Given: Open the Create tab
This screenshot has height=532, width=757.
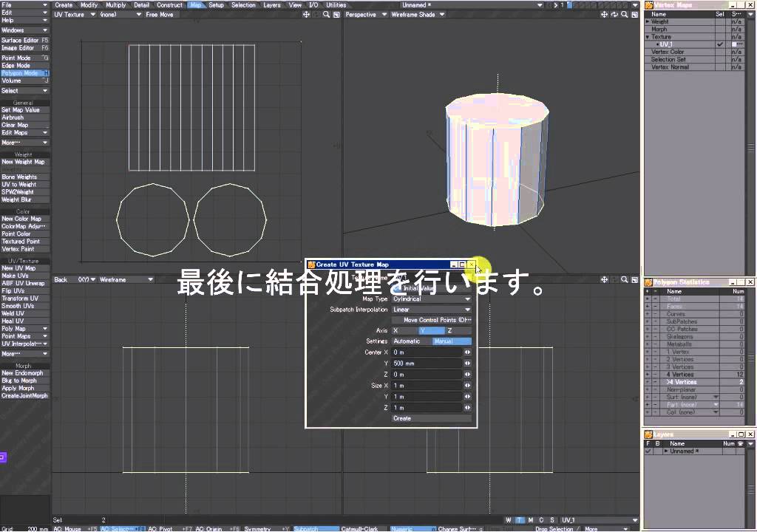Looking at the screenshot, I should 64,5.
